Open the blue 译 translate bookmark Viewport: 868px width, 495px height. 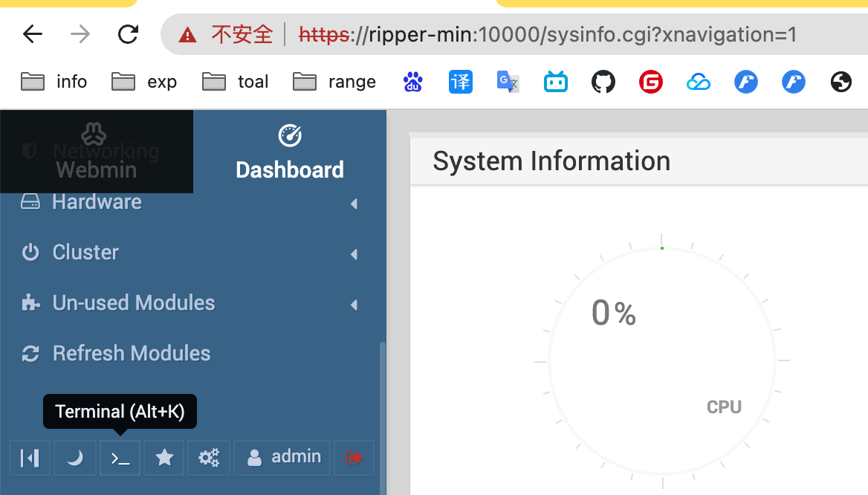(x=461, y=82)
